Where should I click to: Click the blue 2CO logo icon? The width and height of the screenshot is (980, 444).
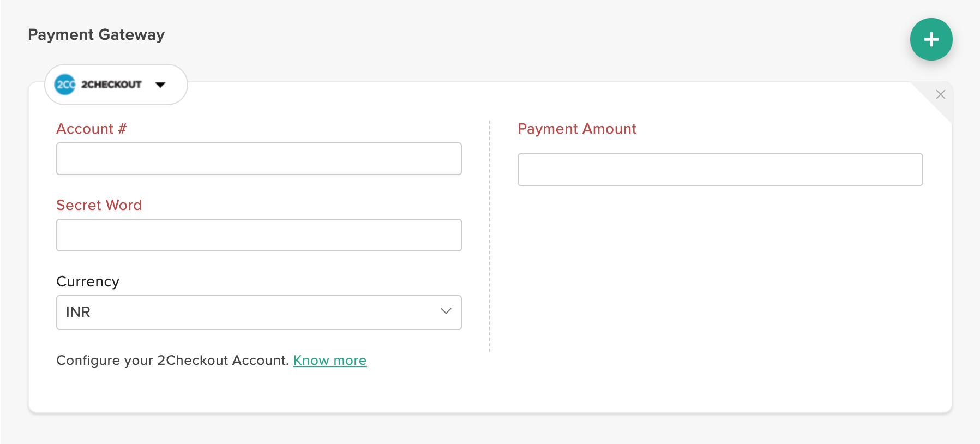[65, 85]
